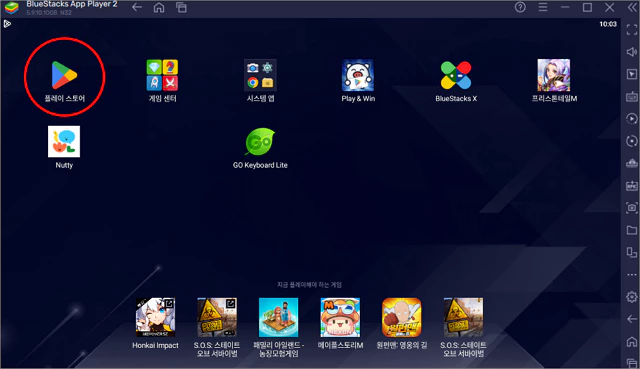This screenshot has width=640, height=369.
Task: Open BlueStacks settings gear icon
Action: click(631, 297)
